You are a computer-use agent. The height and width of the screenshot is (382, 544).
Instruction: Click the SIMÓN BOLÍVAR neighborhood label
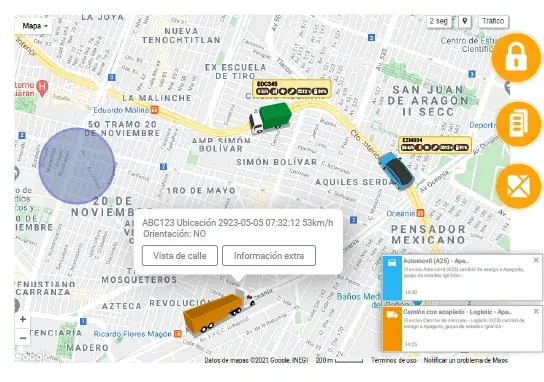click(277, 162)
